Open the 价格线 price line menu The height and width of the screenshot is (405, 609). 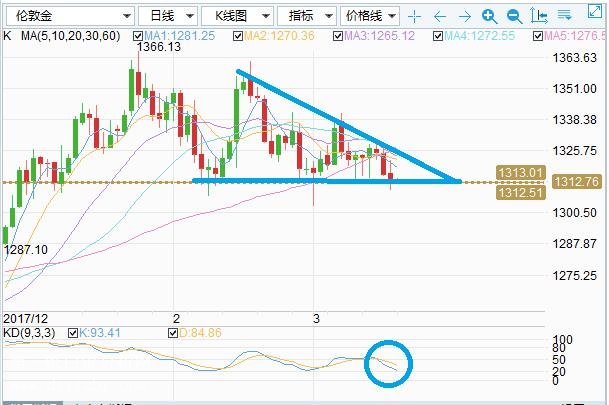point(371,16)
